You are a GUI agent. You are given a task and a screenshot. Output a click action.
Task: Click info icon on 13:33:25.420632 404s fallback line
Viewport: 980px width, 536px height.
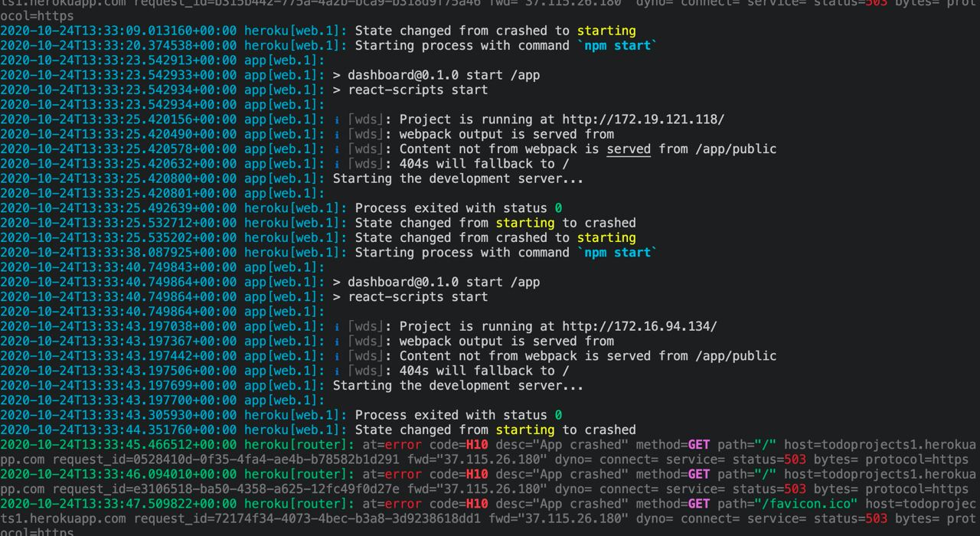click(338, 164)
